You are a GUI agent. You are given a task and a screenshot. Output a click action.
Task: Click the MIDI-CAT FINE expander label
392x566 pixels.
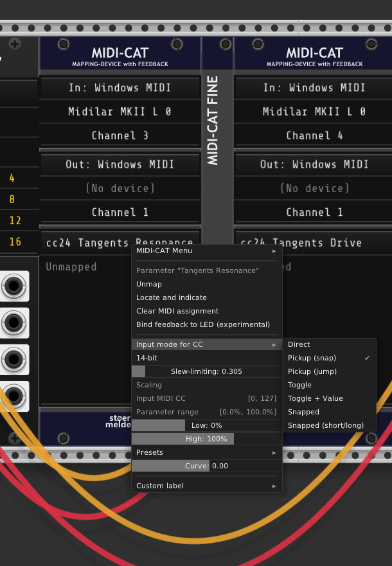pos(213,120)
